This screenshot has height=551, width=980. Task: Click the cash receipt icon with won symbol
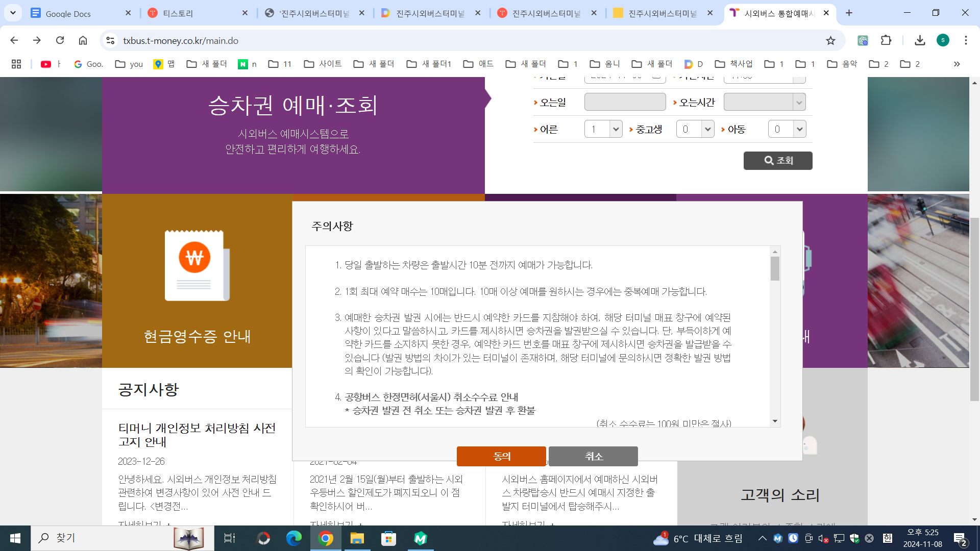pyautogui.click(x=197, y=265)
